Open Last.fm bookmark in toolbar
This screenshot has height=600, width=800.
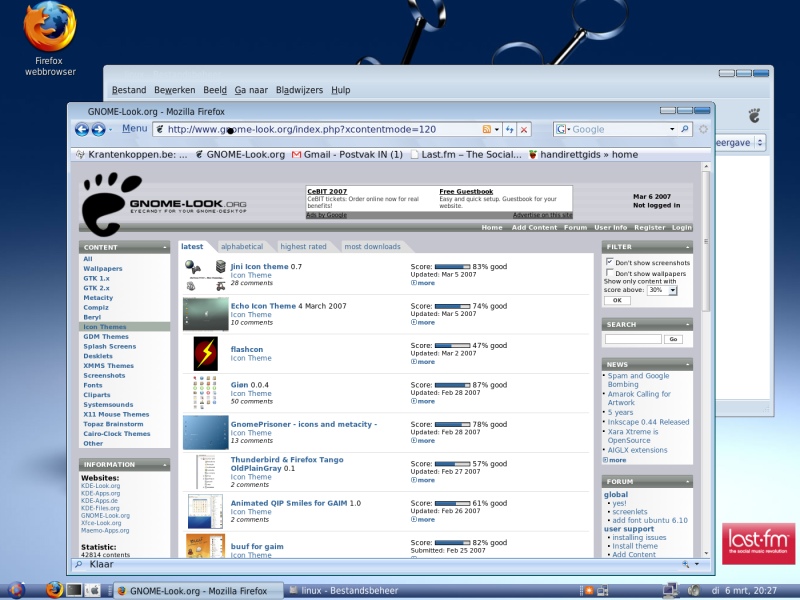click(466, 155)
